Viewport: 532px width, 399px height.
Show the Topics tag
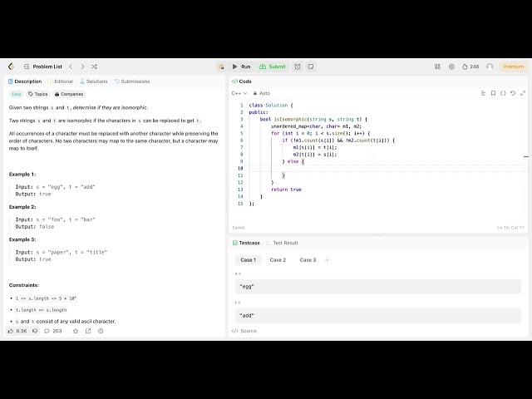(38, 94)
